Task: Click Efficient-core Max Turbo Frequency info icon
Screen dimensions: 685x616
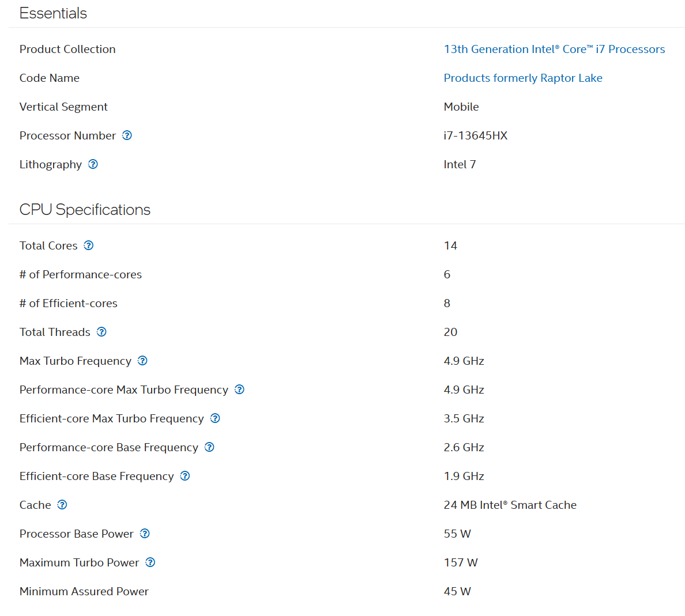Action: click(215, 418)
